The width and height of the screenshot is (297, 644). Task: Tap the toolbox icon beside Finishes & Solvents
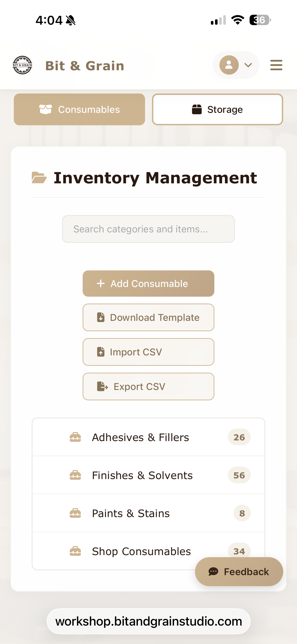(75, 475)
